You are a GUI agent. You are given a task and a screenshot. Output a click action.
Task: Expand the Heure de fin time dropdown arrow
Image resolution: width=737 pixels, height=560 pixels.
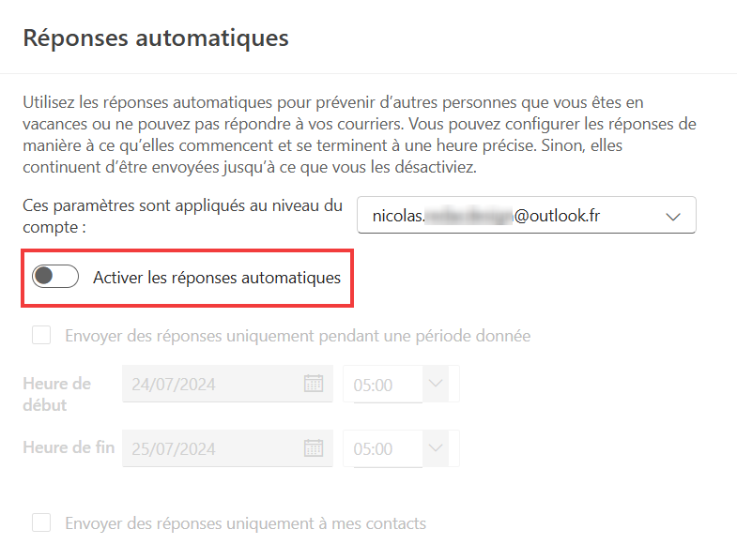[436, 447]
